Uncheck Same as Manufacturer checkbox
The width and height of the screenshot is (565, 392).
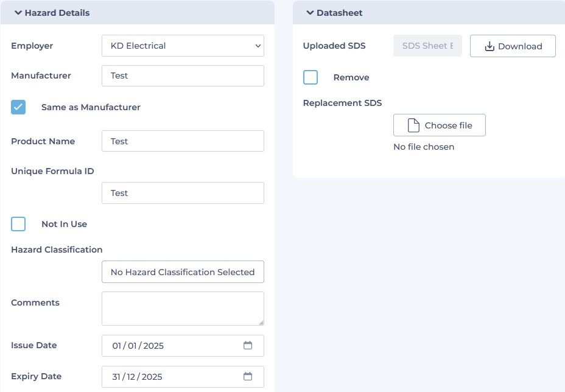[x=18, y=107]
